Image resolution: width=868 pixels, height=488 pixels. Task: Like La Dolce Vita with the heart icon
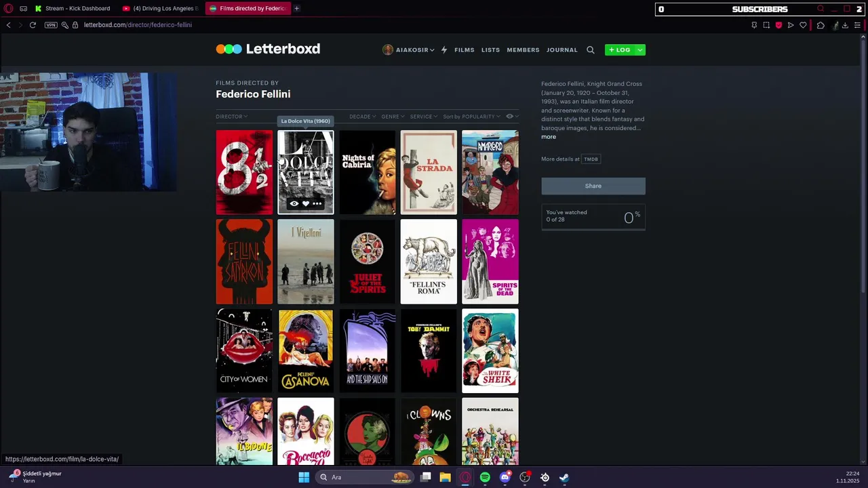pos(306,203)
